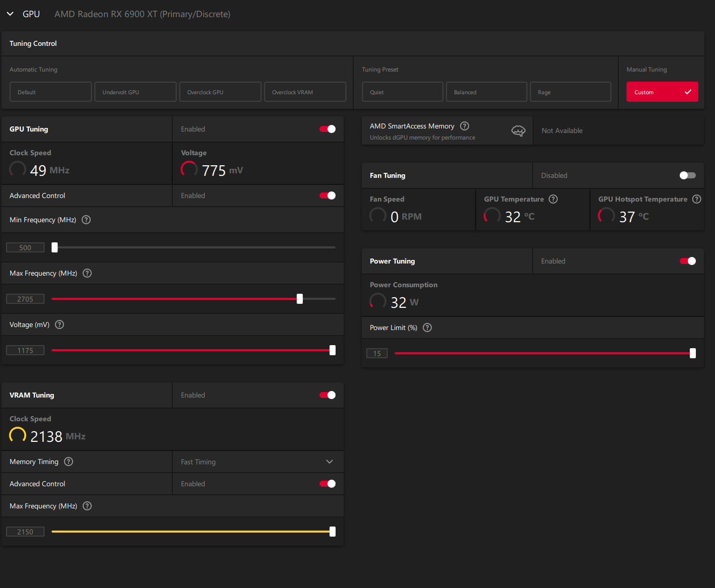Click the SmartAccess Memory brain icon
715x588 pixels.
(518, 131)
